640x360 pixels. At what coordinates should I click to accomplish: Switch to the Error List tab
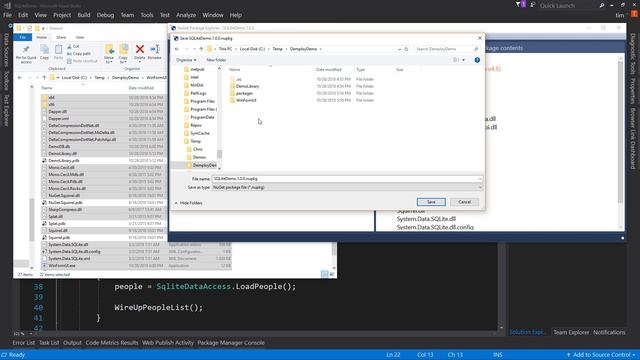24,343
